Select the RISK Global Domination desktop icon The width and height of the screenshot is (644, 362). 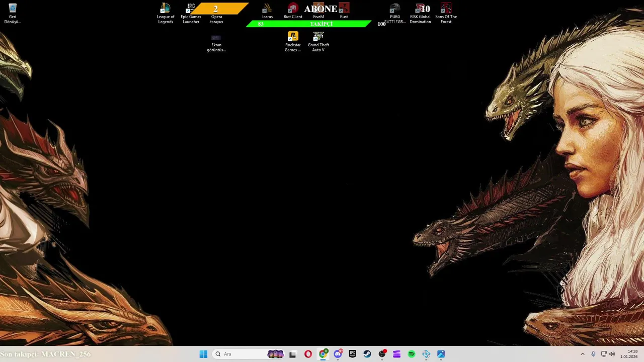tap(421, 14)
